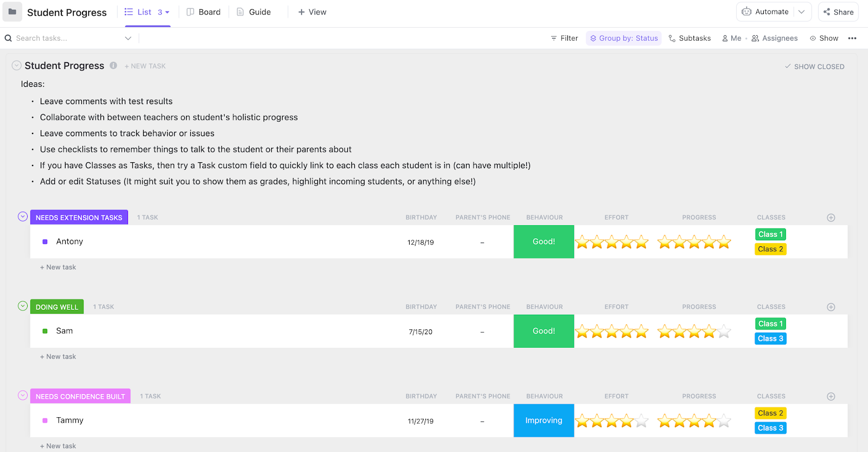Screen dimensions: 868x452
Task: Toggle Assignees filter
Action: click(774, 38)
